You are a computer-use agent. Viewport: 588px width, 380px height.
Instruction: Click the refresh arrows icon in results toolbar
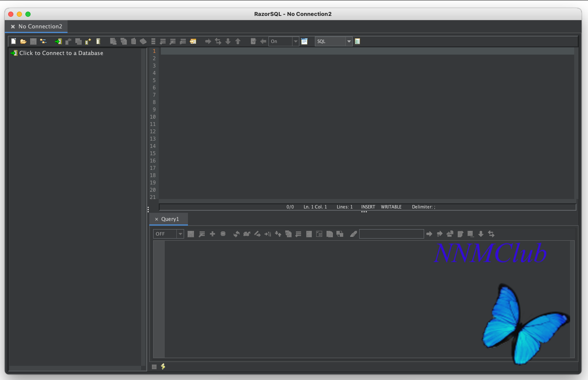pos(236,234)
